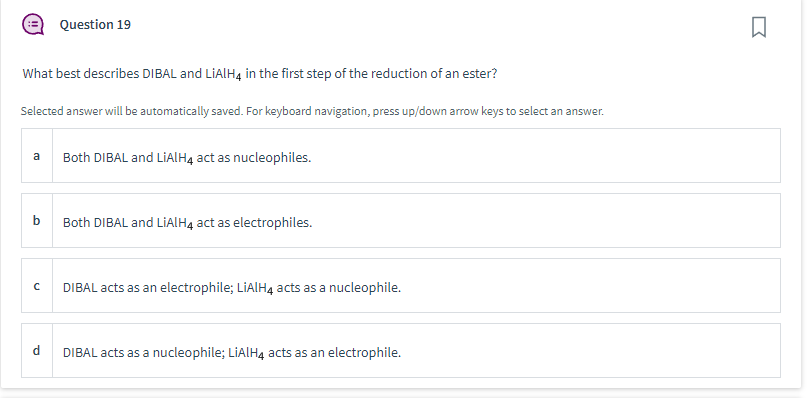Select answer b, both act as electrophiles
This screenshot has width=811, height=398.
401,220
